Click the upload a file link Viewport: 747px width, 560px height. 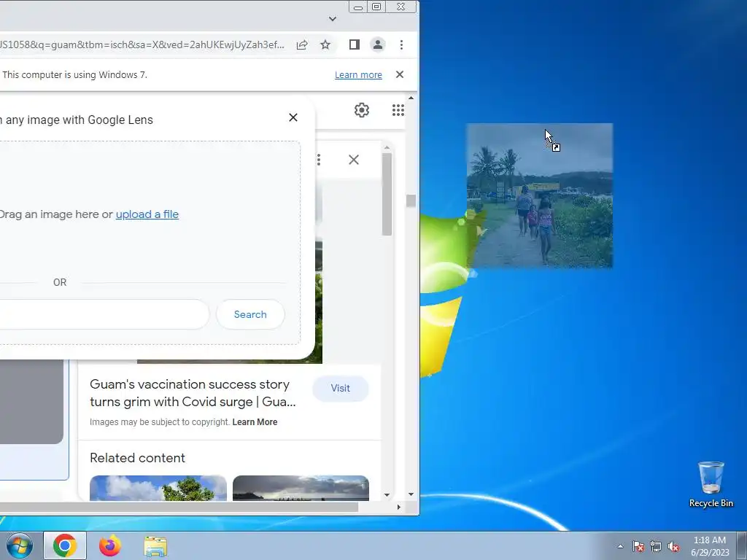[x=147, y=214]
